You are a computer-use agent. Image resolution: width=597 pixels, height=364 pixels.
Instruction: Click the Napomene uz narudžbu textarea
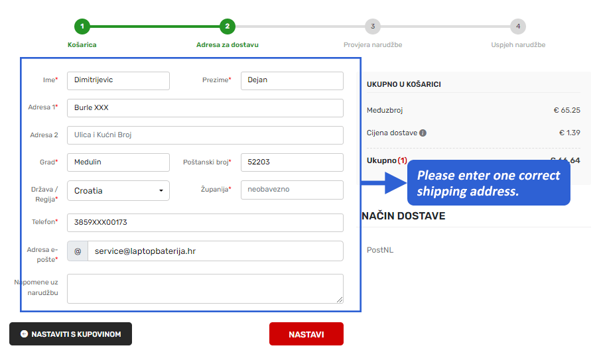(205, 288)
